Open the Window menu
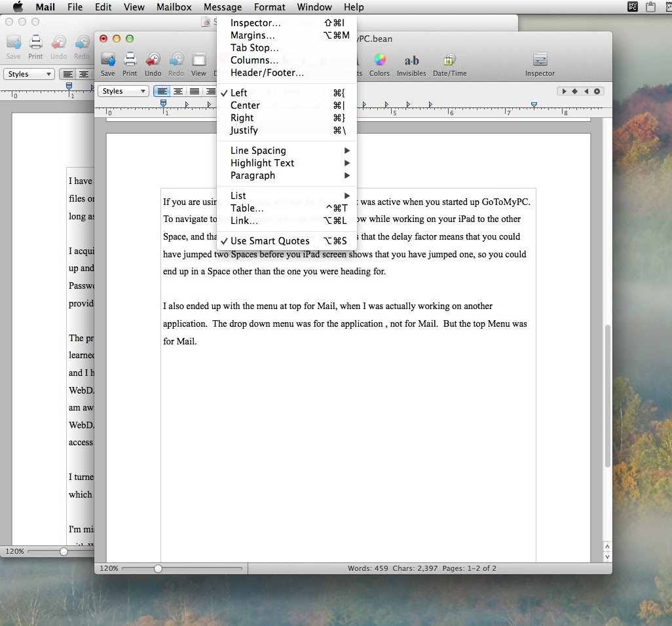 pos(314,7)
